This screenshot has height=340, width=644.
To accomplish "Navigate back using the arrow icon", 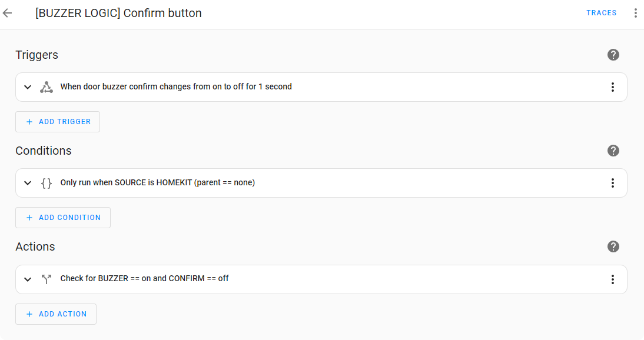I will point(7,13).
